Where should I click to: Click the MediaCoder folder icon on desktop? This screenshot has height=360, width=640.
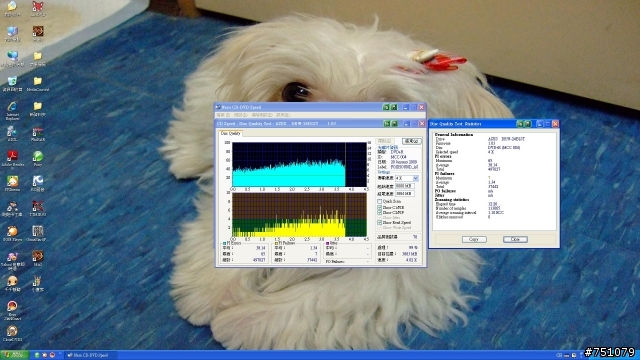(x=38, y=84)
